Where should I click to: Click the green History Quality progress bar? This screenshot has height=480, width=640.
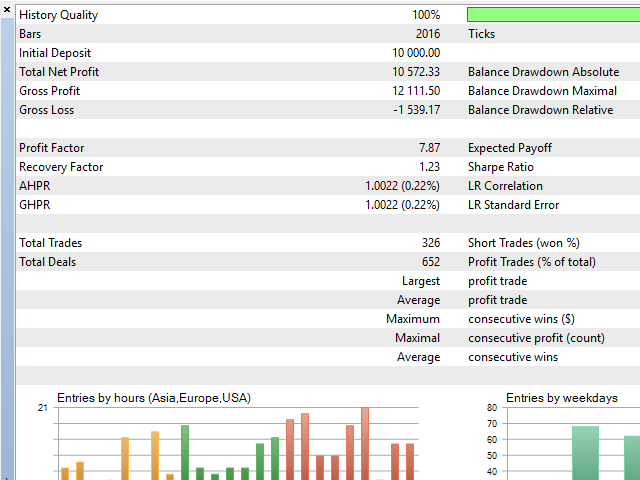coord(553,15)
